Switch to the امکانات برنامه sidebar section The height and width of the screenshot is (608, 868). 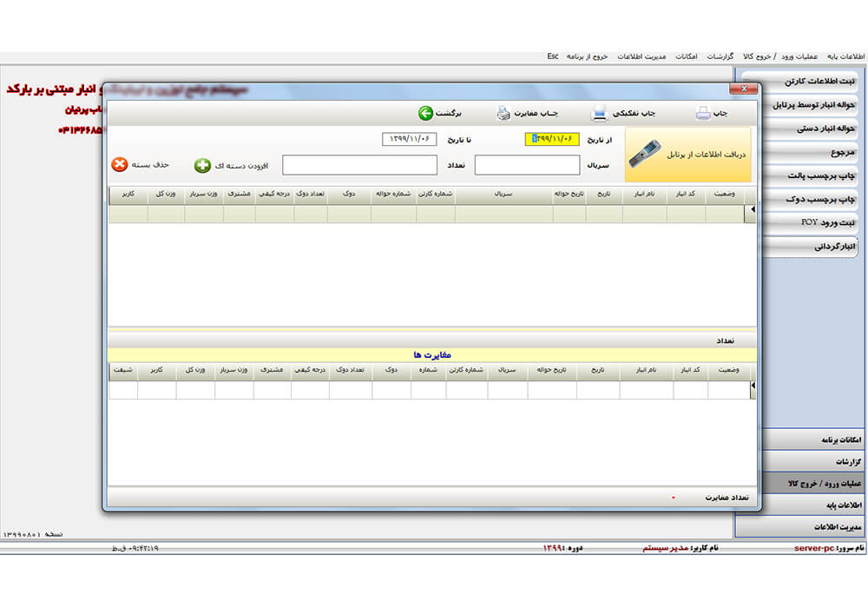point(812,439)
